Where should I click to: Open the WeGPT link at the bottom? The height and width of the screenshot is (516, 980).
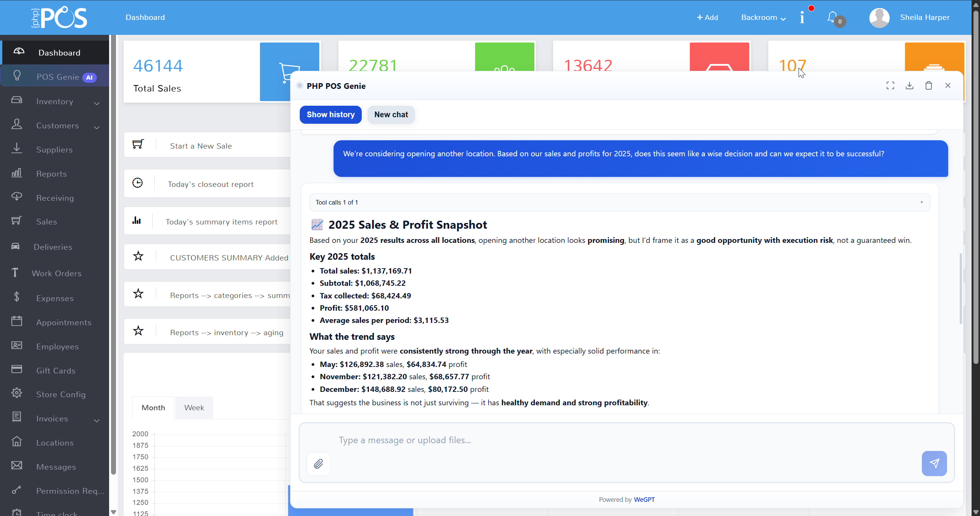pos(644,499)
